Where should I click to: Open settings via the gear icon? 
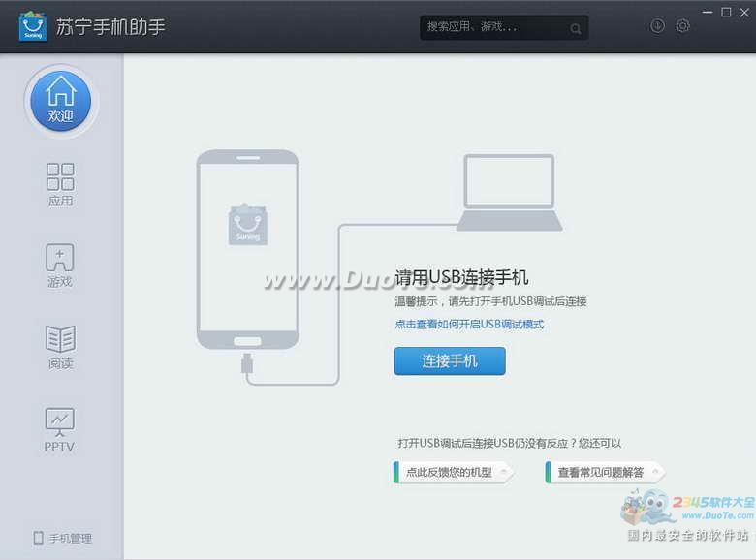[x=683, y=26]
